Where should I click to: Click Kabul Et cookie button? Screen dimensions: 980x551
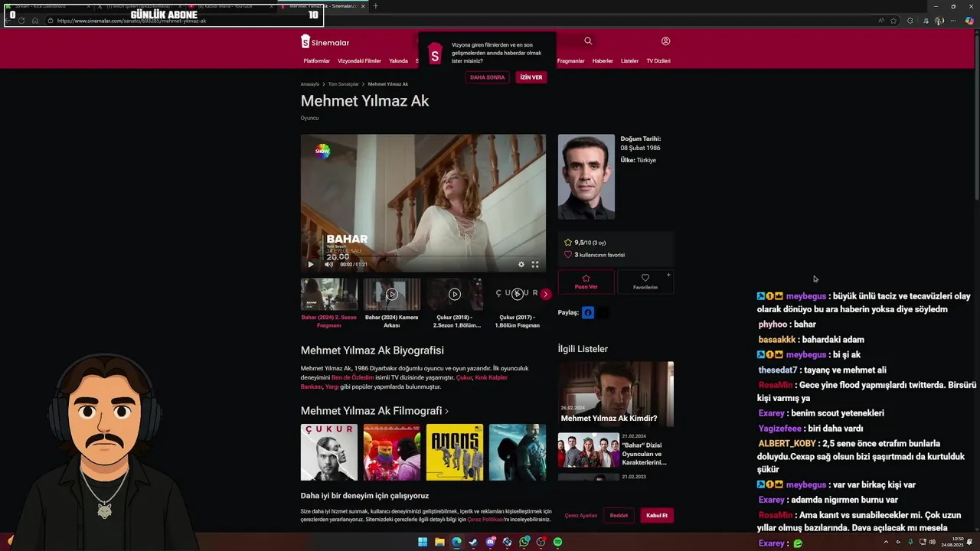click(657, 516)
